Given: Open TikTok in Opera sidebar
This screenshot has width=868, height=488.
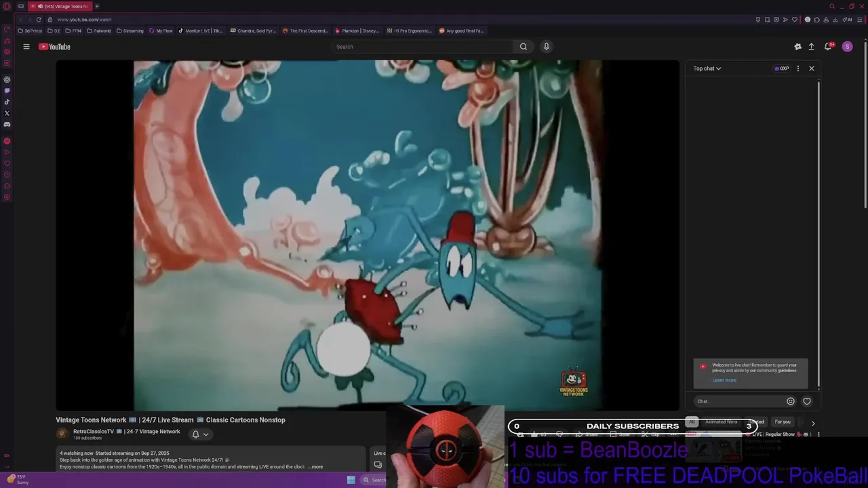Looking at the screenshot, I should tap(7, 102).
